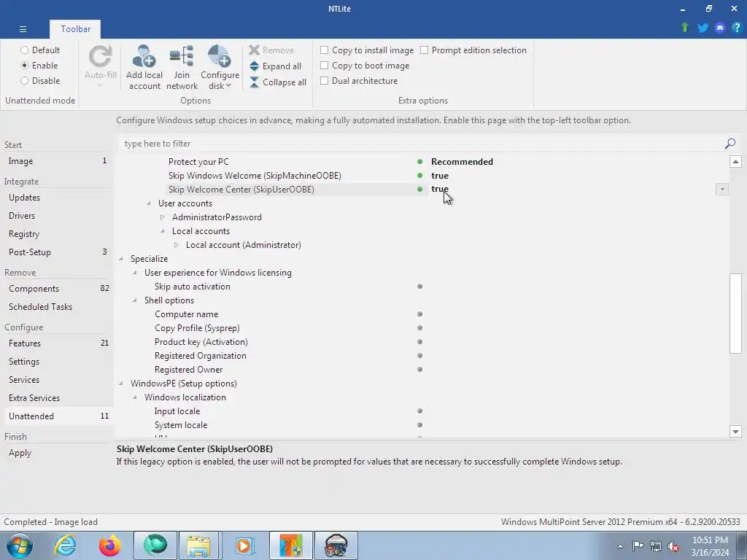This screenshot has height=560, width=747.
Task: Check Dual architecture
Action: (x=359, y=80)
